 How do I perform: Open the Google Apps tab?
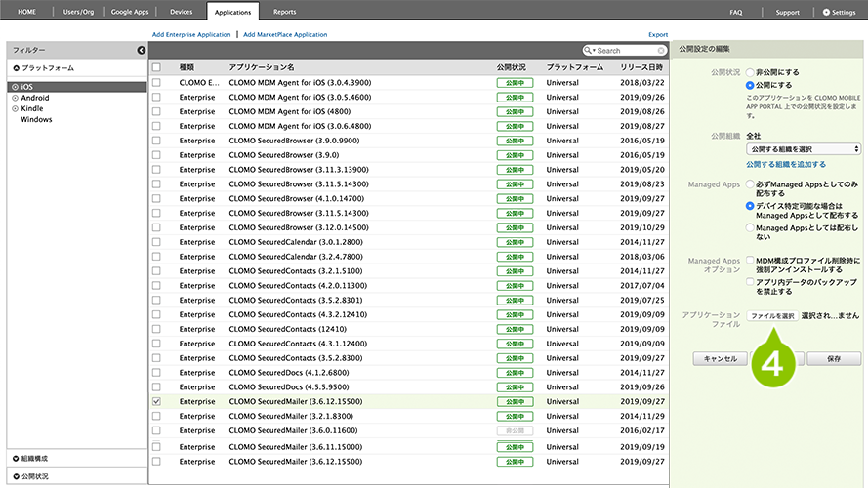130,12
